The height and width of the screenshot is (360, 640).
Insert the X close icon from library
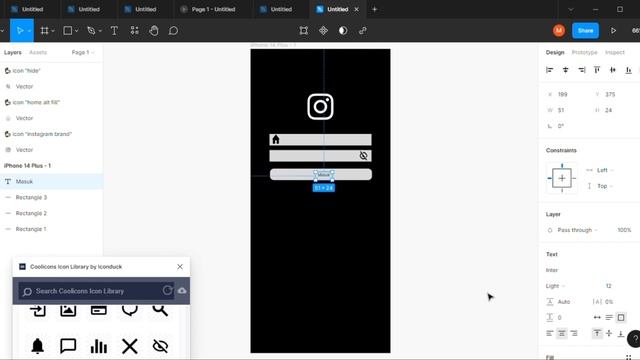pos(130,346)
